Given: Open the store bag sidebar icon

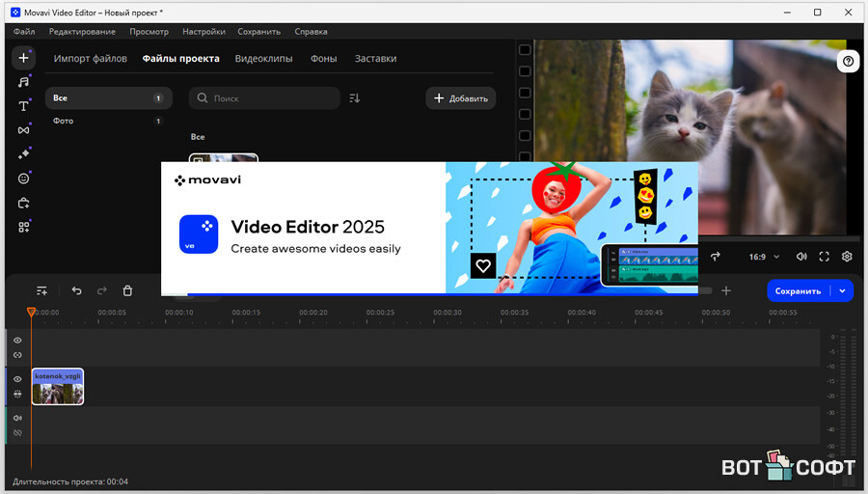Looking at the screenshot, I should [x=23, y=203].
